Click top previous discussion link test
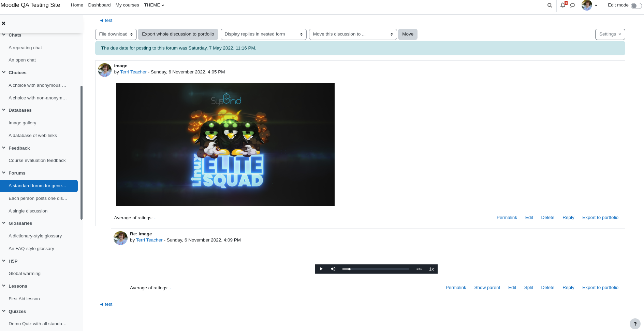 point(106,20)
